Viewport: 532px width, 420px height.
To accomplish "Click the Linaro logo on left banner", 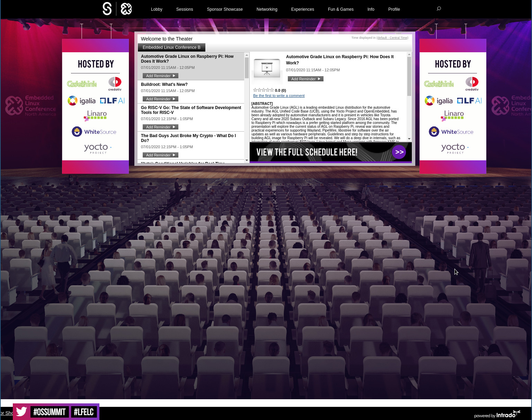I will click(x=95, y=116).
